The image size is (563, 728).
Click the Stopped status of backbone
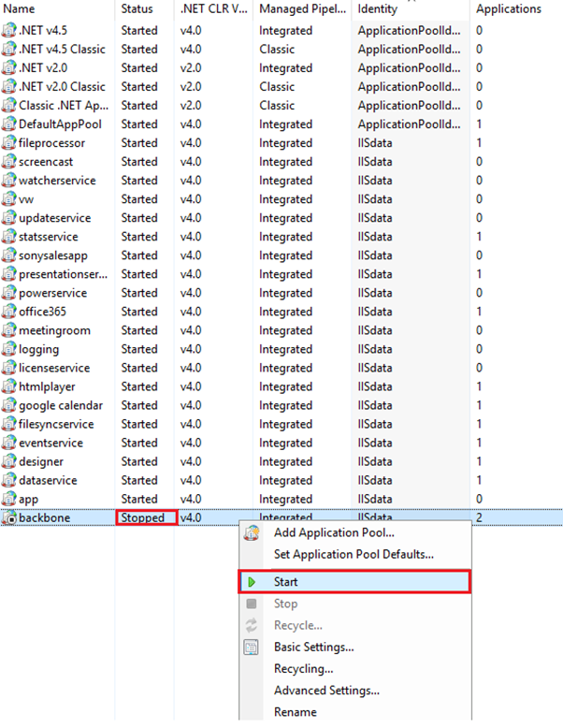pos(146,517)
